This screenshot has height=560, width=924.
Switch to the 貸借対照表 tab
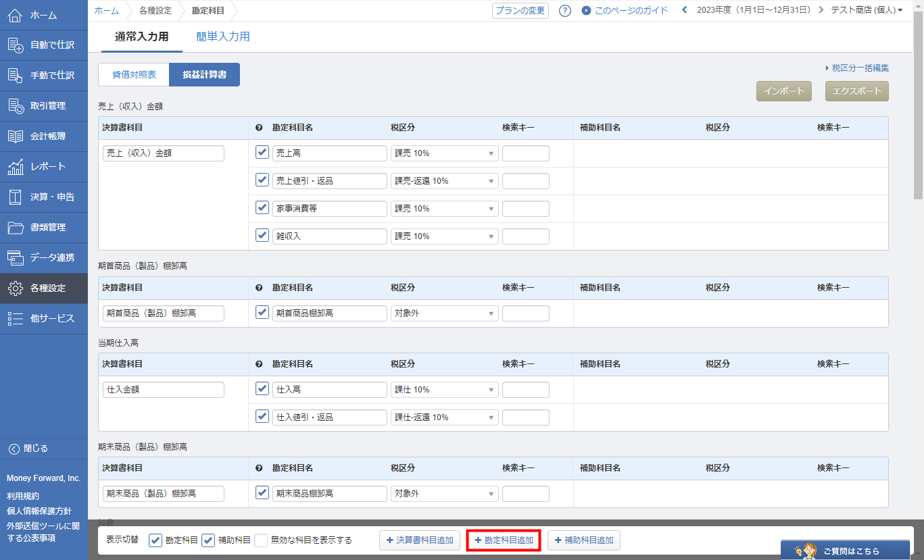coord(134,75)
